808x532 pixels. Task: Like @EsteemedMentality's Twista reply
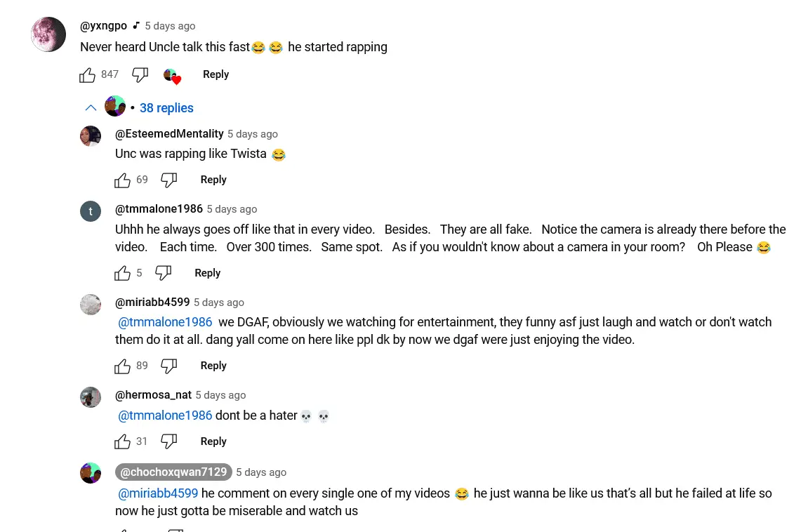click(x=123, y=180)
